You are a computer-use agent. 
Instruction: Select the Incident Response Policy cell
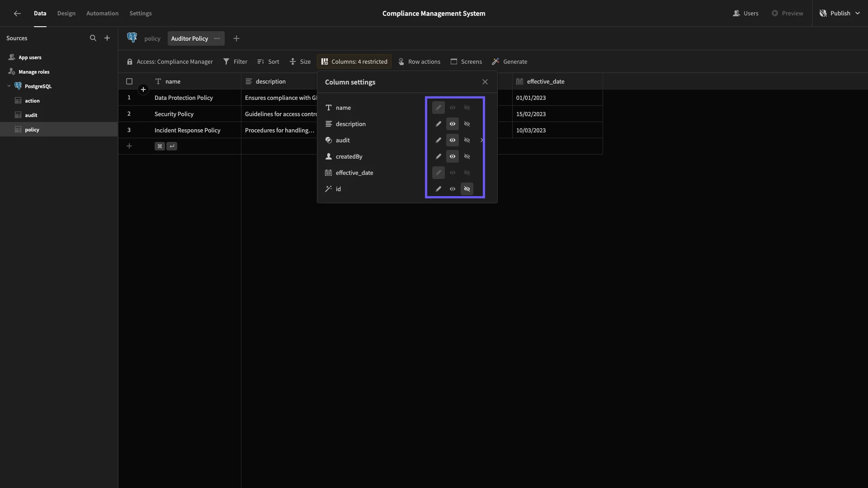point(196,131)
